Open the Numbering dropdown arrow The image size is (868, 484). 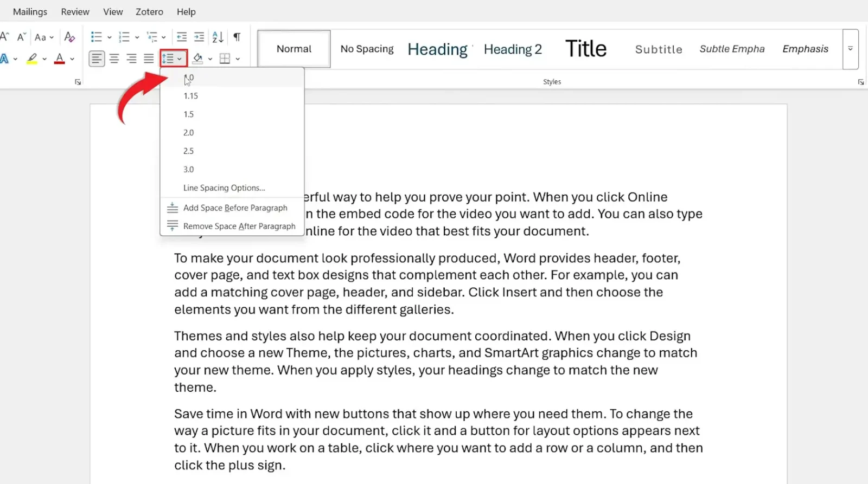click(137, 37)
